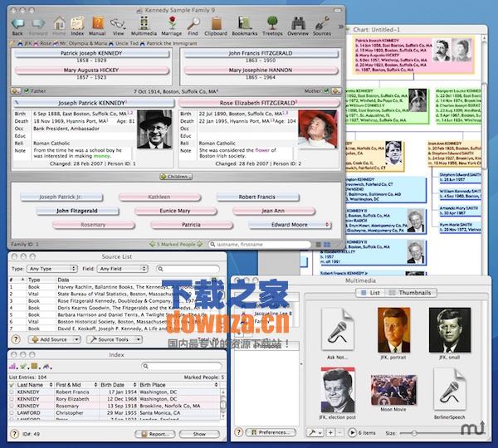Click the Report... button in Index
This screenshot has width=498, height=448.
157,434
